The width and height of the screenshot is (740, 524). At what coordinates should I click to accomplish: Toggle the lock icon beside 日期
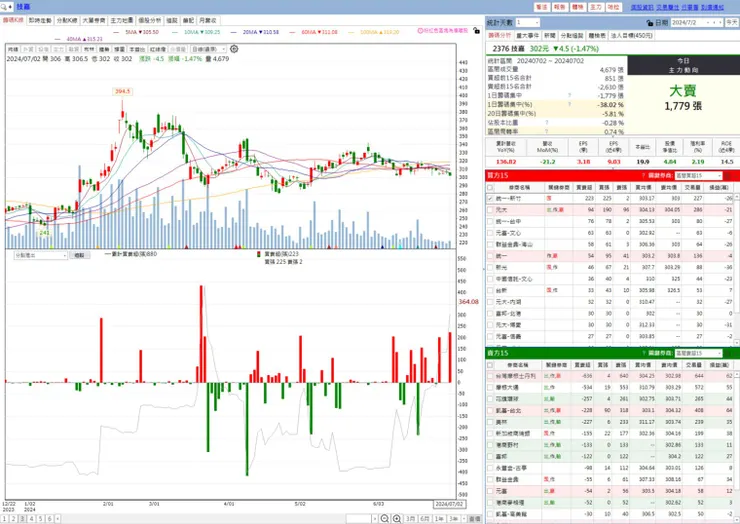click(649, 23)
